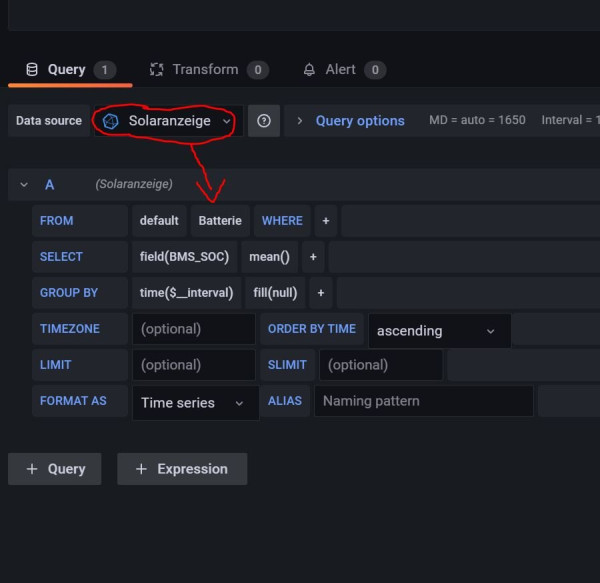Open the ORDER BY TIME ascending dropdown
The height and width of the screenshot is (583, 600).
coord(439,331)
